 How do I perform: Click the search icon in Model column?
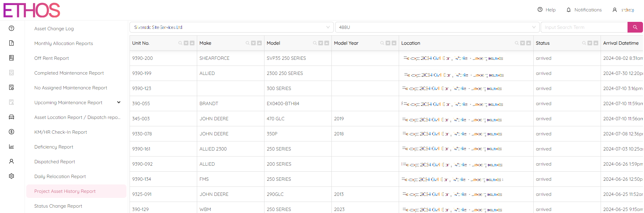(315, 43)
